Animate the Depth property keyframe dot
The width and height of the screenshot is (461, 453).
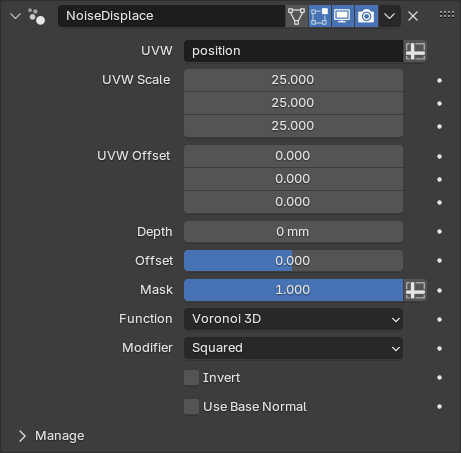click(439, 231)
